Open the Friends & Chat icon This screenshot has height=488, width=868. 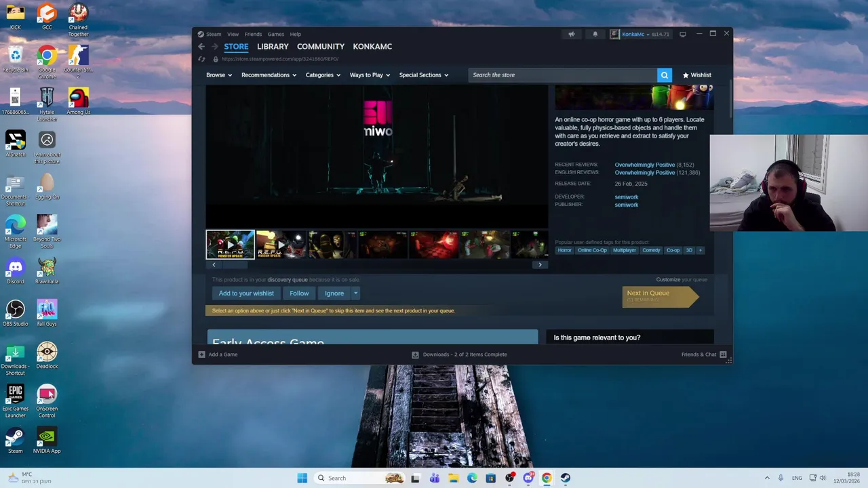click(x=723, y=354)
